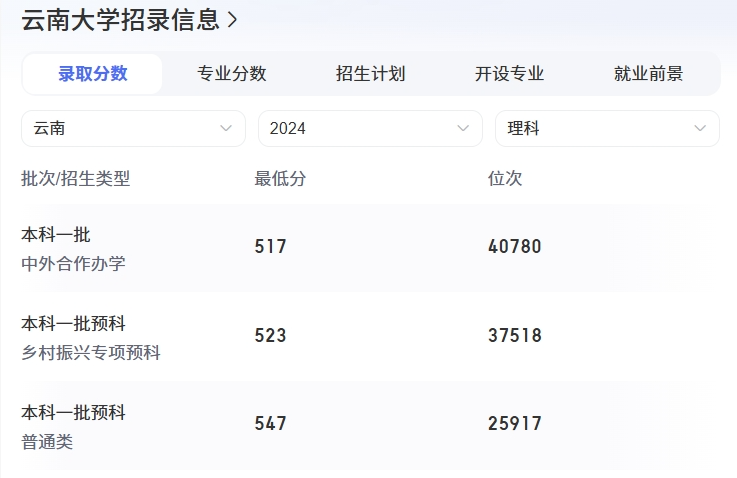Open the 理科 subject dropdown
The image size is (737, 478).
[607, 128]
